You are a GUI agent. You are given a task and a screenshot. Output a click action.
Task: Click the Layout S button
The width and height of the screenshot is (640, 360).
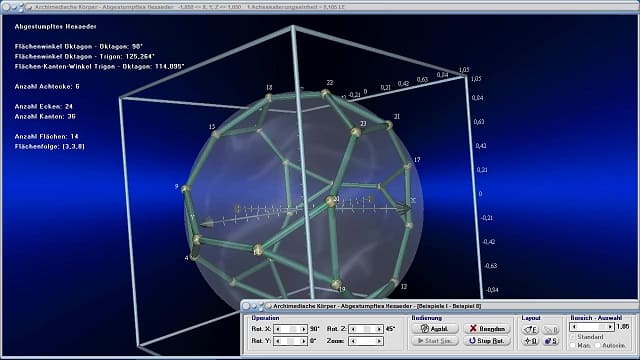tap(551, 341)
